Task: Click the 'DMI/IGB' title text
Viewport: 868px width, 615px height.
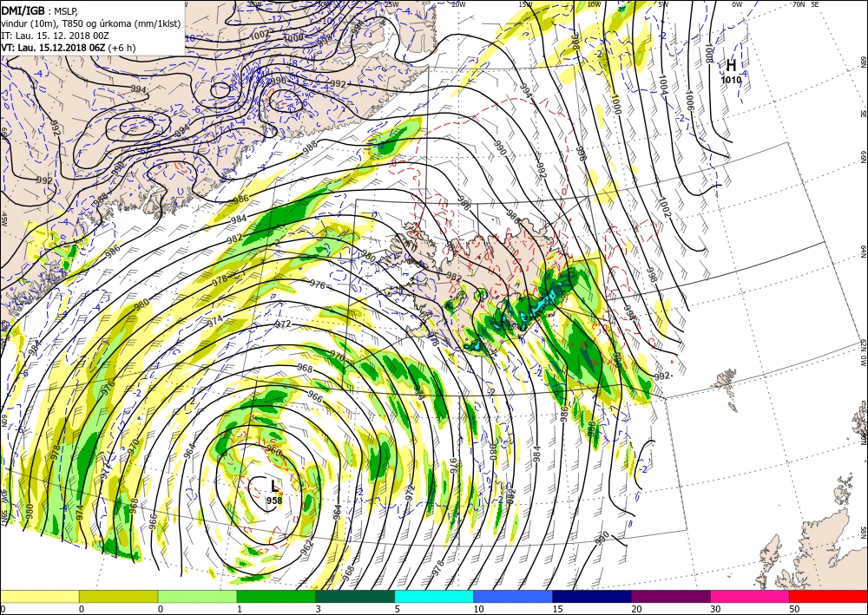Action: tap(23, 10)
